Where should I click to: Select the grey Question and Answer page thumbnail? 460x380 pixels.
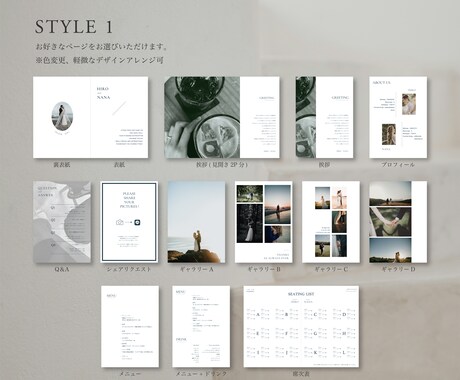[x=62, y=222]
